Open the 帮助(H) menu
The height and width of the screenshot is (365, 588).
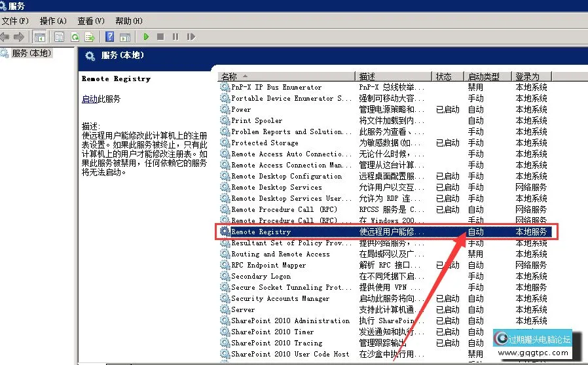tap(128, 21)
